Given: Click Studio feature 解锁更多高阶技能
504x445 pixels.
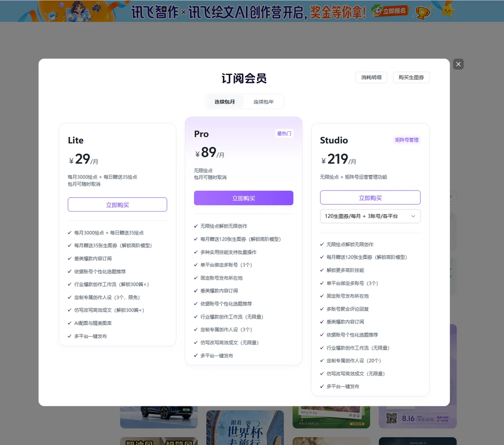Looking at the screenshot, I should [342, 270].
